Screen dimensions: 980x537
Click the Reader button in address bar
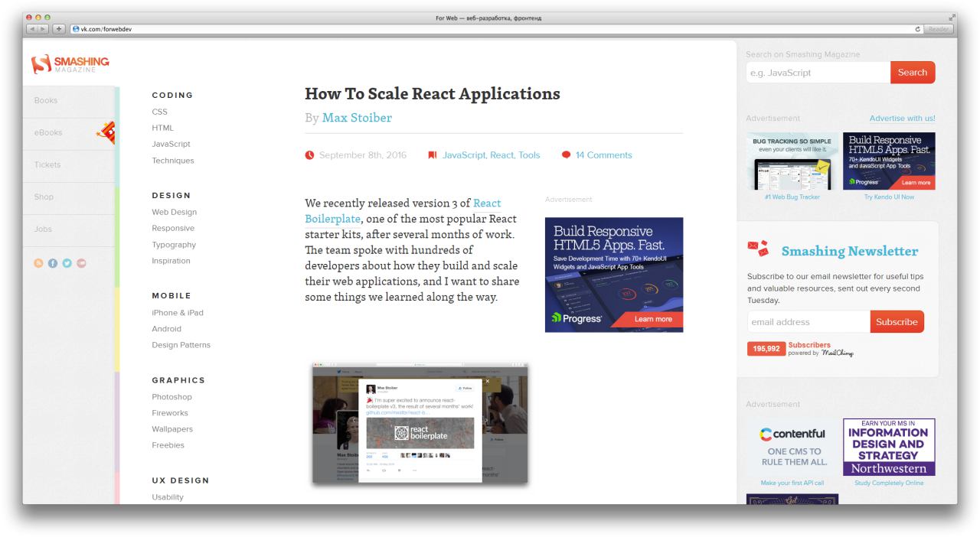pyautogui.click(x=938, y=29)
